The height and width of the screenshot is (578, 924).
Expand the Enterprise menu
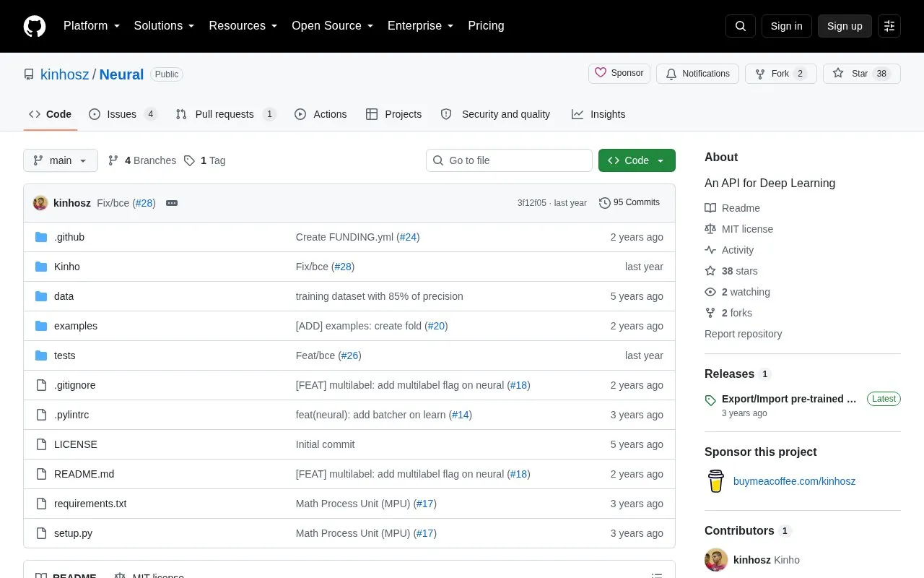pyautogui.click(x=421, y=26)
